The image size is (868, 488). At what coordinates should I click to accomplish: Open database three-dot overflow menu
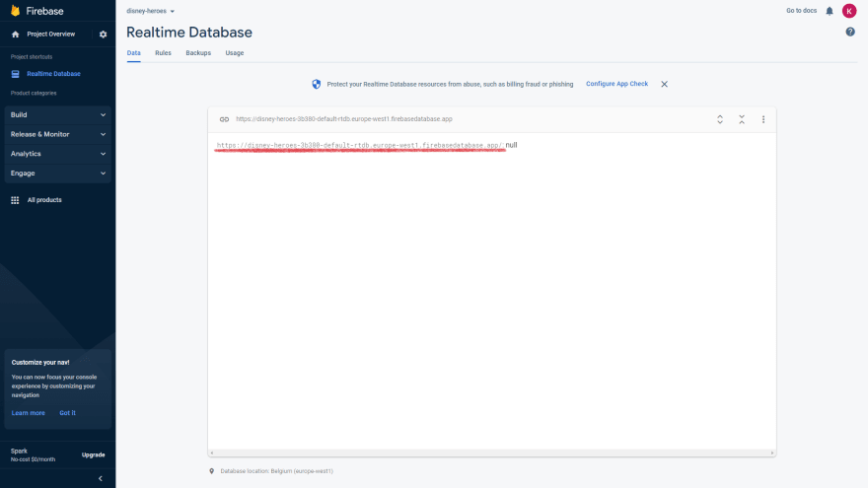(763, 119)
